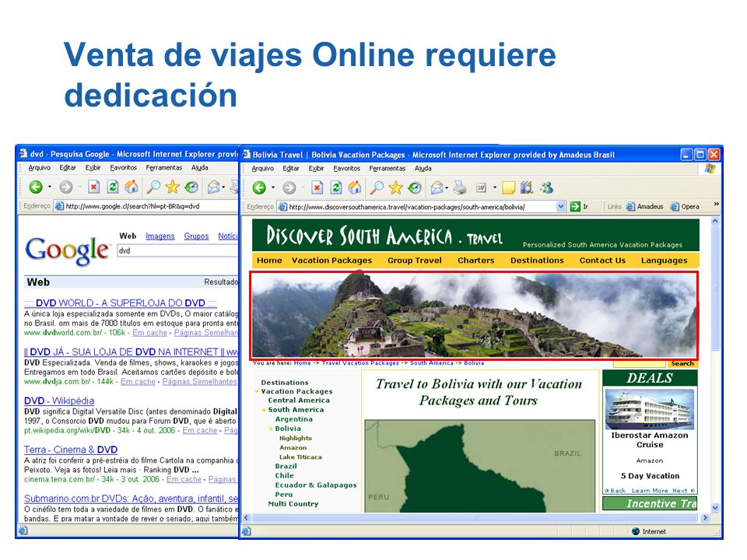Screen dimensions: 747x560
Task: Click Imagens link on Google page
Action: [160, 236]
